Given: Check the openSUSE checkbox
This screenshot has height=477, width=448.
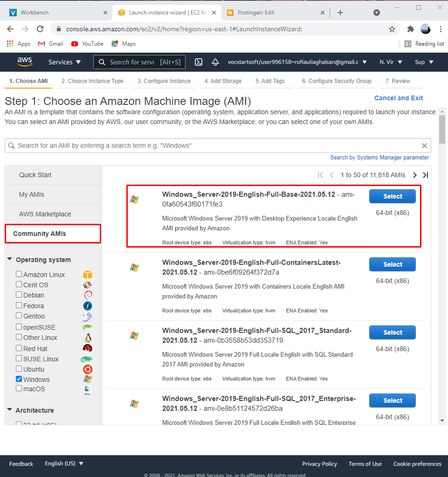Looking at the screenshot, I should click(x=19, y=327).
